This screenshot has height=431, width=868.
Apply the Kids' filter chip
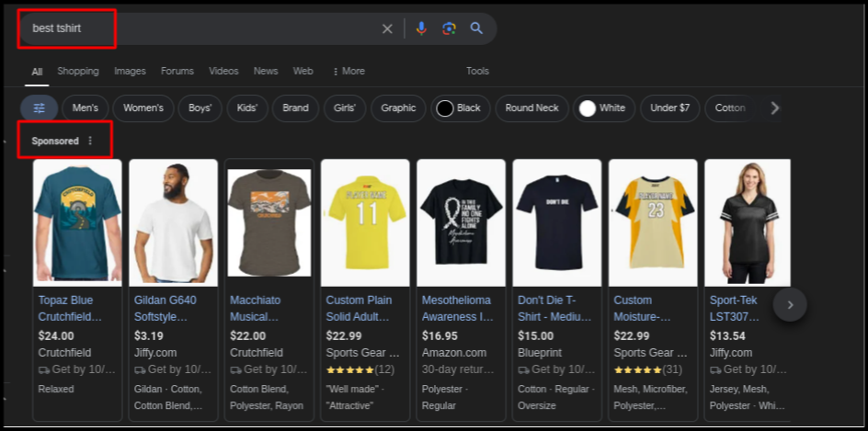pyautogui.click(x=247, y=108)
